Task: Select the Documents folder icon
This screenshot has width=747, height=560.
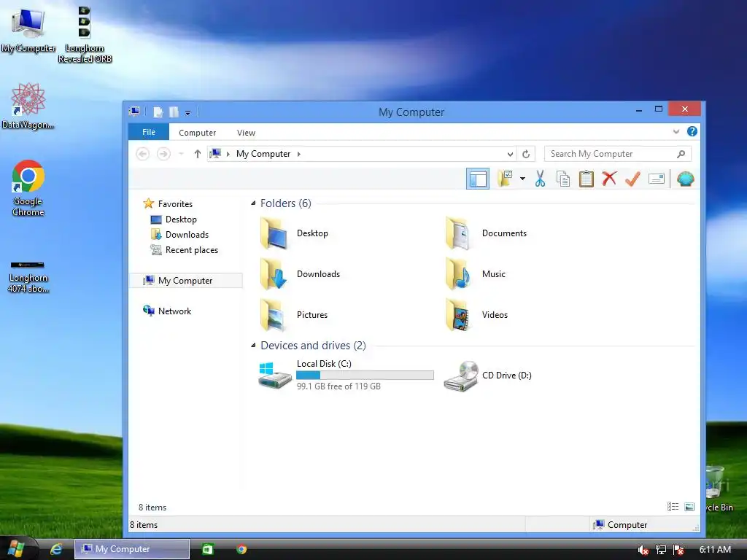Action: pyautogui.click(x=458, y=233)
